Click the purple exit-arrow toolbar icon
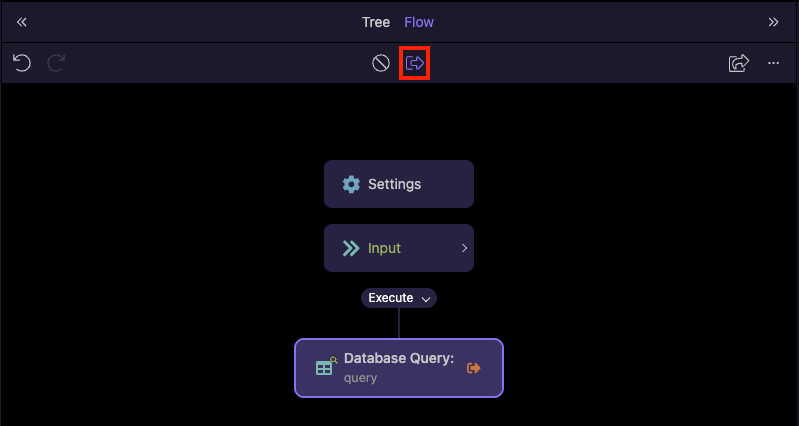 415,63
